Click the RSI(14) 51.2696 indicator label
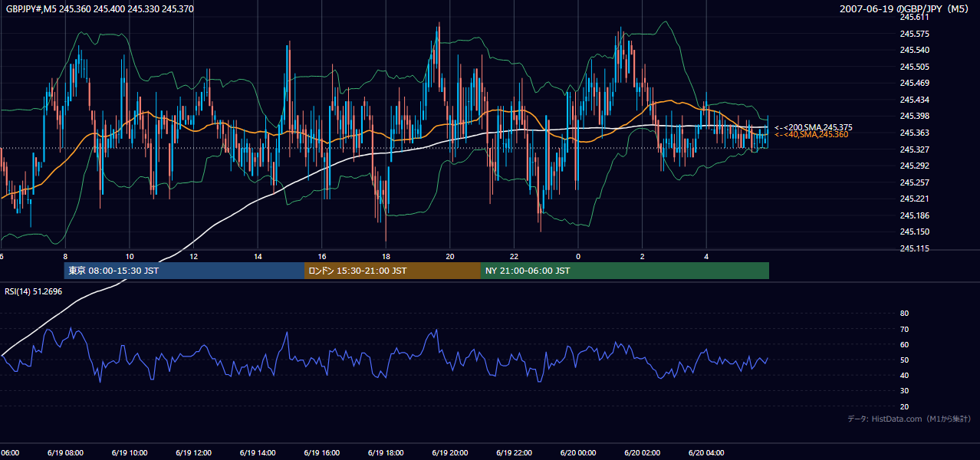Image resolution: width=980 pixels, height=460 pixels. click(34, 291)
